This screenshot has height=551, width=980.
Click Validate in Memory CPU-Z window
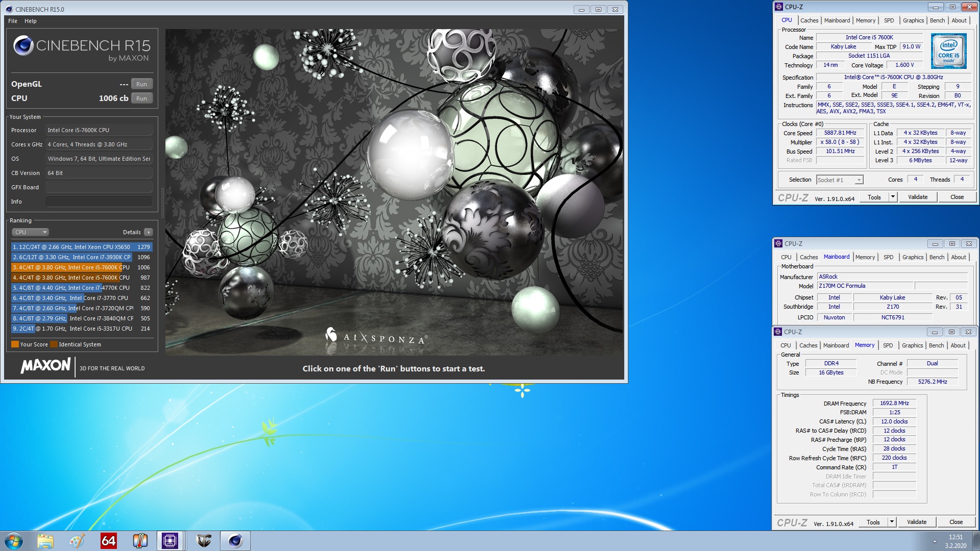[916, 522]
